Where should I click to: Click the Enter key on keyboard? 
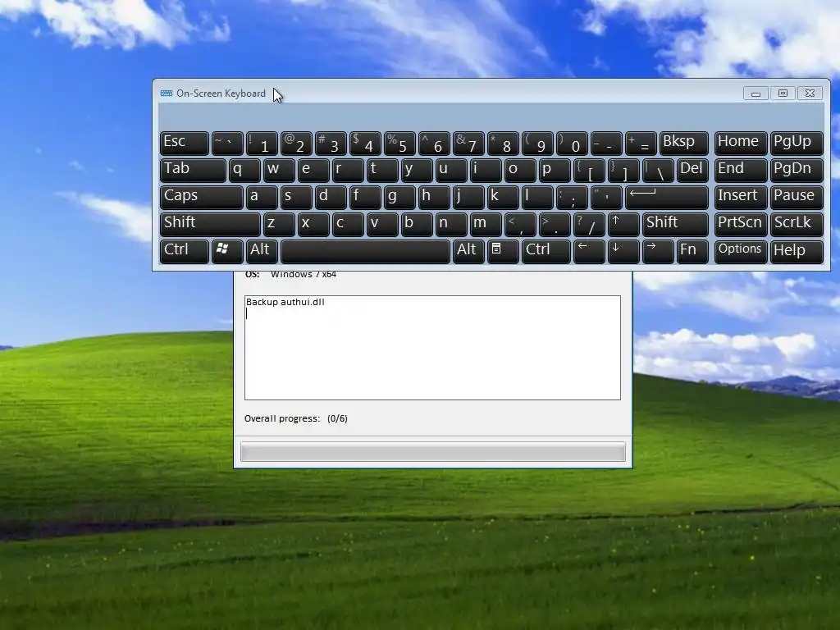point(666,197)
